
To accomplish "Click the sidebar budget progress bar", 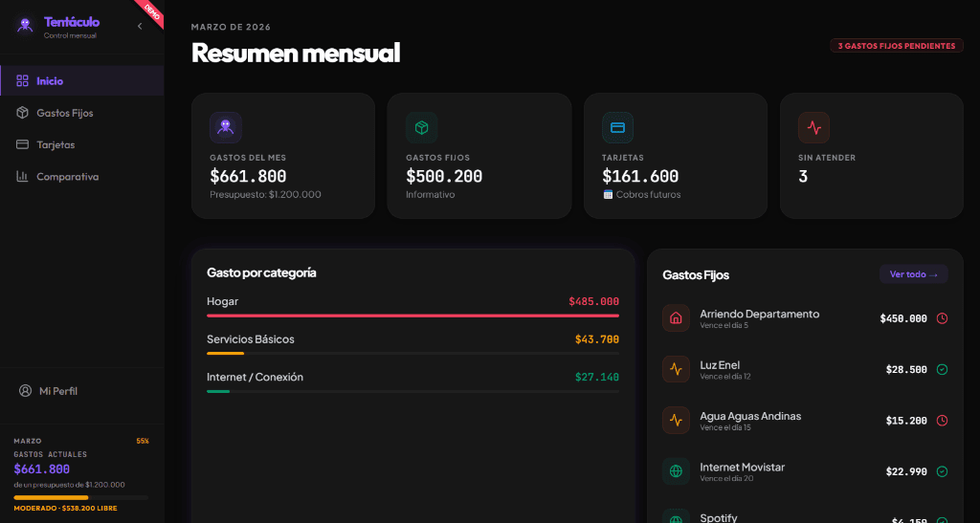I will pos(81,497).
